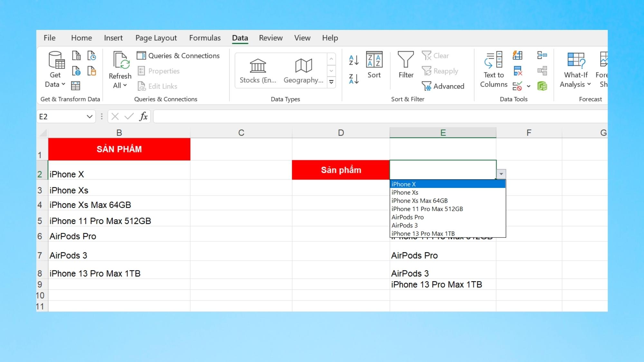This screenshot has width=644, height=362.
Task: Open Queries & Connections pane
Action: 178,56
